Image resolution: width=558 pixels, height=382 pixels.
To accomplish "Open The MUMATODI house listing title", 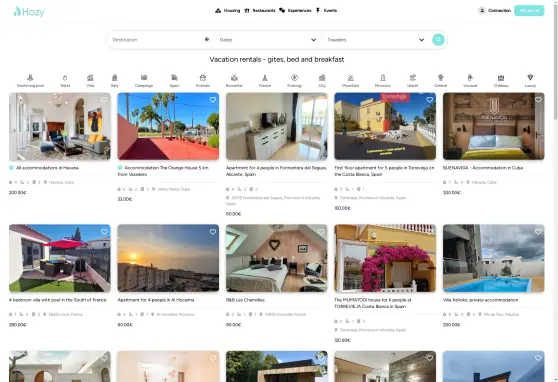I will [x=373, y=303].
